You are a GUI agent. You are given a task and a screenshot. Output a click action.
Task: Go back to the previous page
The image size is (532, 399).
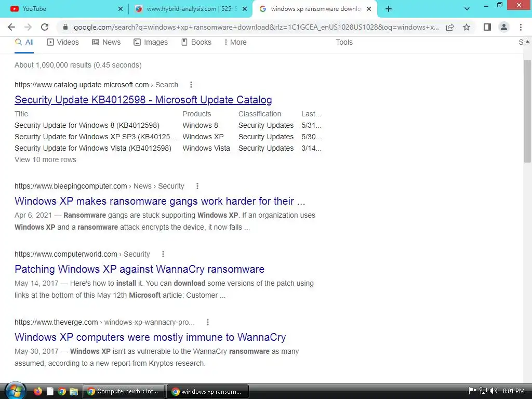[x=11, y=27]
